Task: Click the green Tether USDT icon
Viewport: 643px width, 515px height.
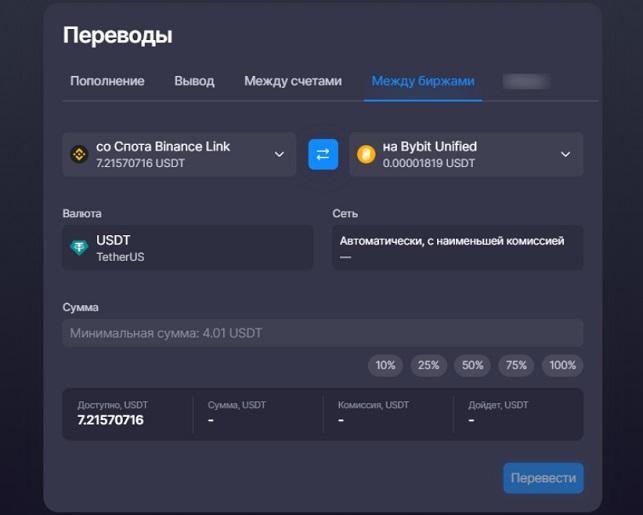Action: point(78,248)
